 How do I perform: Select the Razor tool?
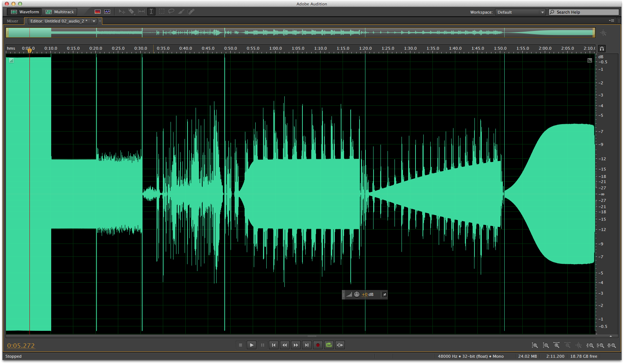[132, 12]
